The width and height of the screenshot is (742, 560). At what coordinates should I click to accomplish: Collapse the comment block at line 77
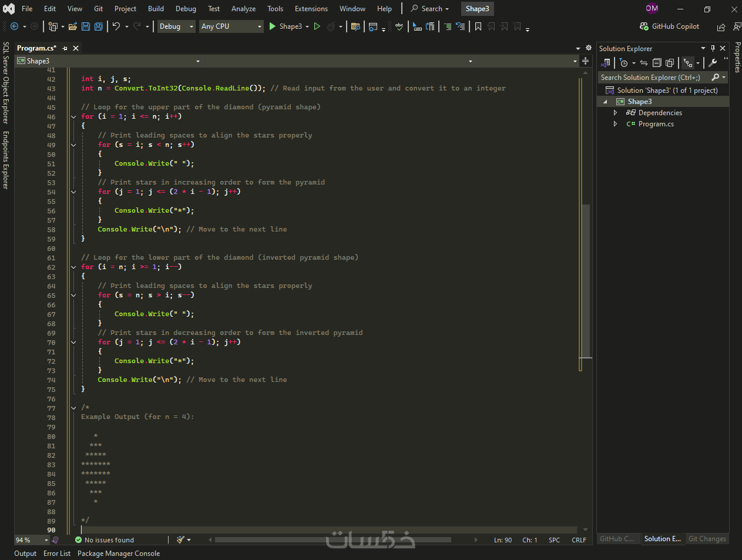(x=73, y=408)
